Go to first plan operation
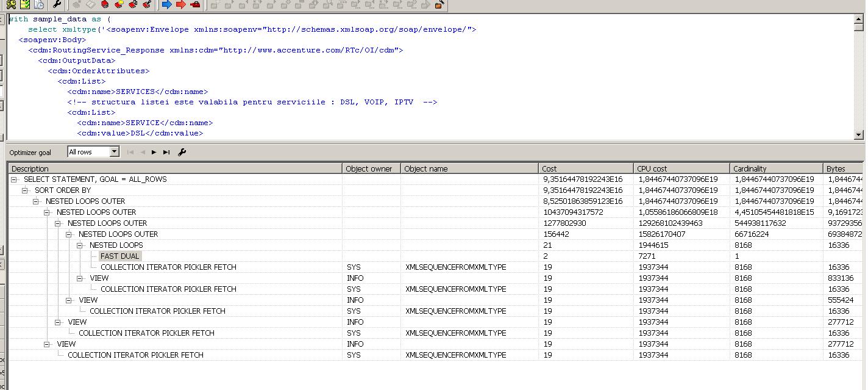The width and height of the screenshot is (868, 390). tap(130, 152)
